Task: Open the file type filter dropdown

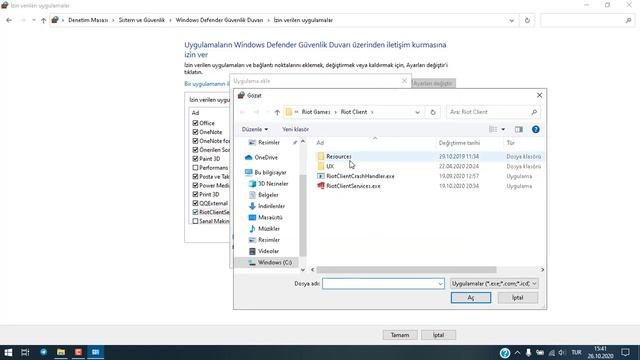Action: click(x=494, y=283)
